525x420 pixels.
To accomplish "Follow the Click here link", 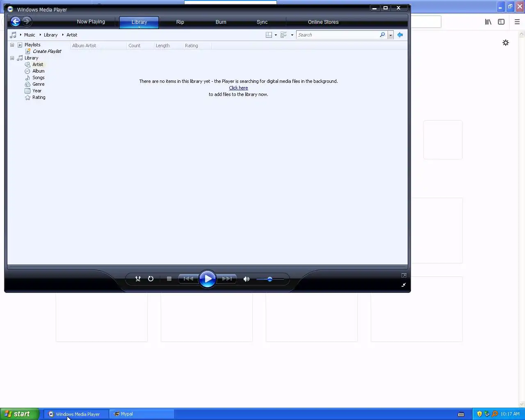I will 238,88.
